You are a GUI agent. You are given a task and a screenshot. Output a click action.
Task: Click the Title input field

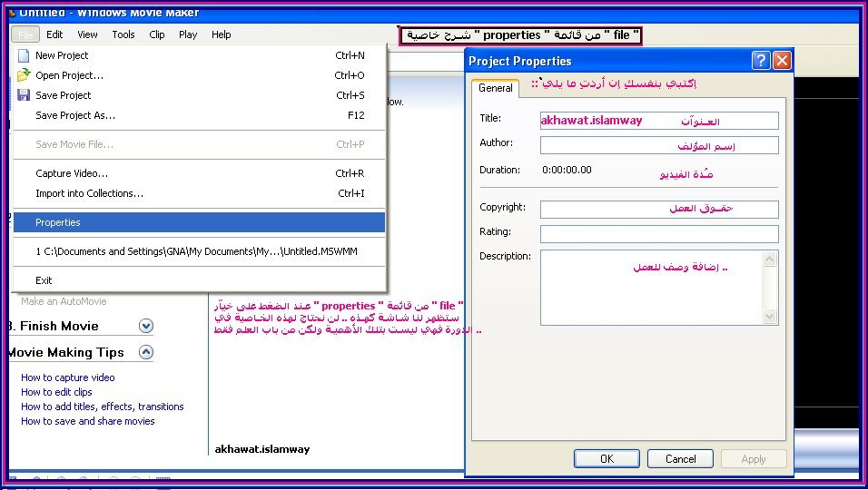[659, 121]
